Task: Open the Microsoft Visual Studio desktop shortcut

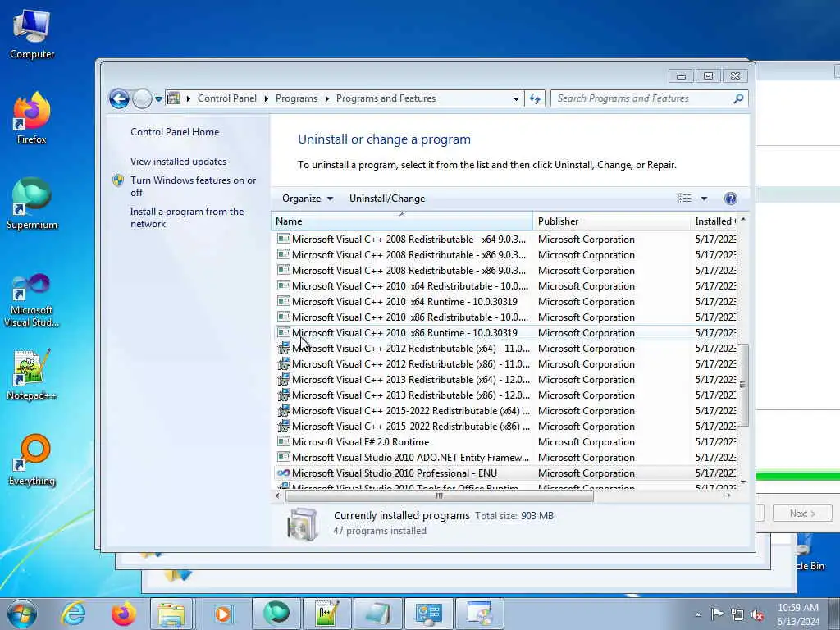Action: (32, 300)
